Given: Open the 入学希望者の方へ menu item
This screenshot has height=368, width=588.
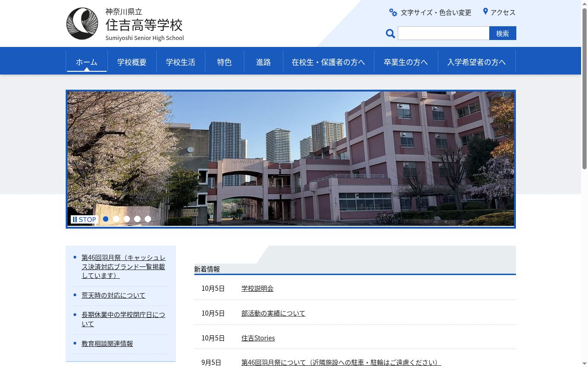Looking at the screenshot, I should click(476, 62).
